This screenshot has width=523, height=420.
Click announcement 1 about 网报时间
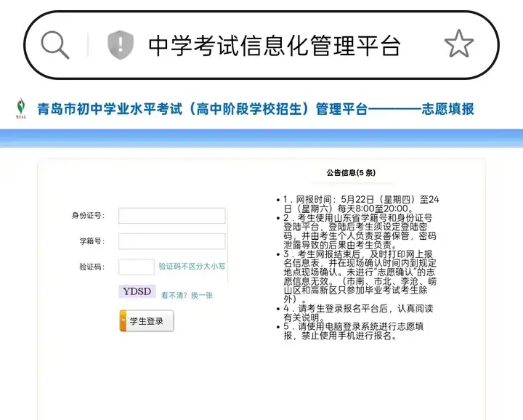pos(361,204)
